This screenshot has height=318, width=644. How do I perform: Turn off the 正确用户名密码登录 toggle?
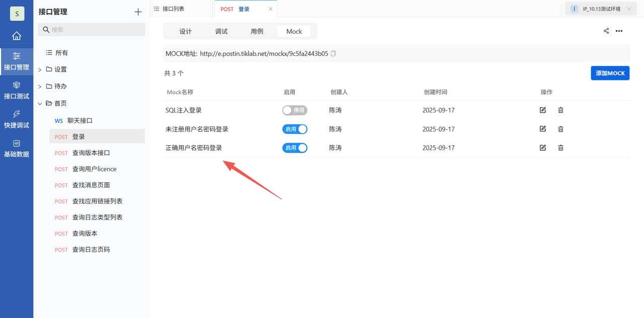pos(294,147)
